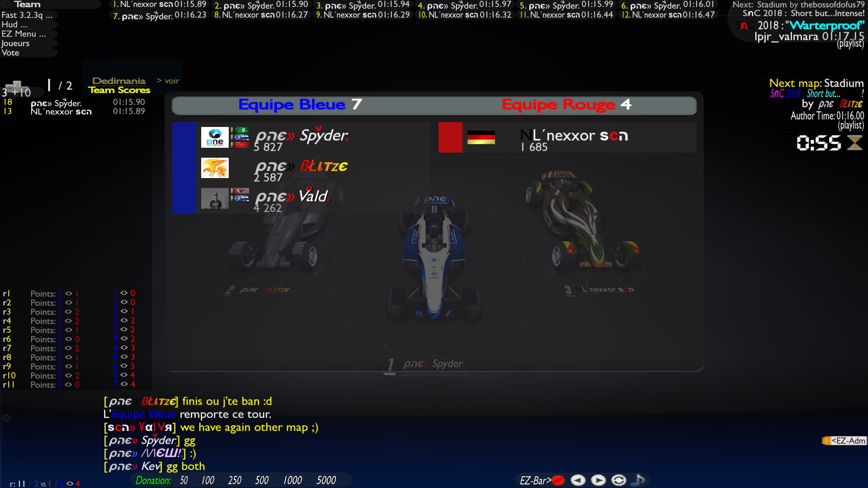Click the Dedimania records tab
Viewport: 868px width, 488px height.
pos(119,81)
